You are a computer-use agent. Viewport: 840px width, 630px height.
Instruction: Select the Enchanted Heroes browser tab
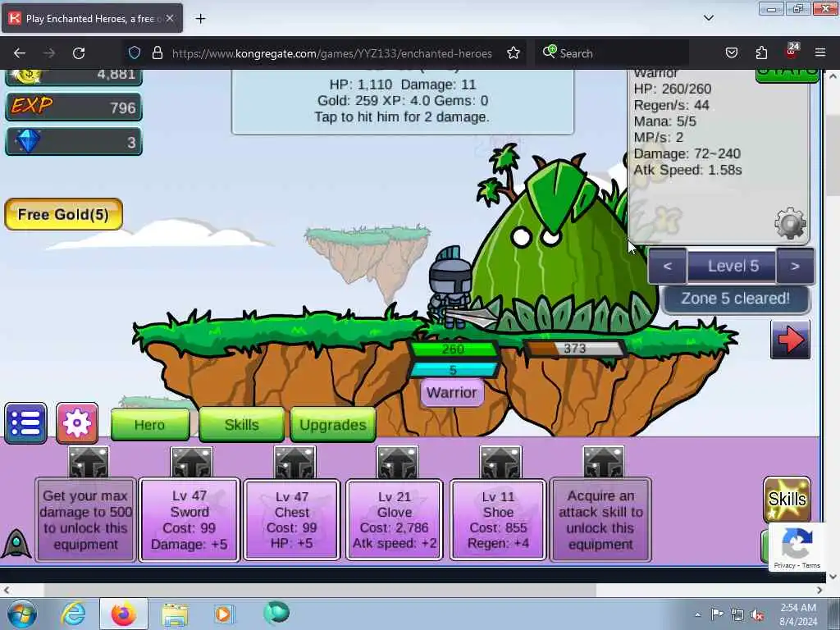[92, 18]
